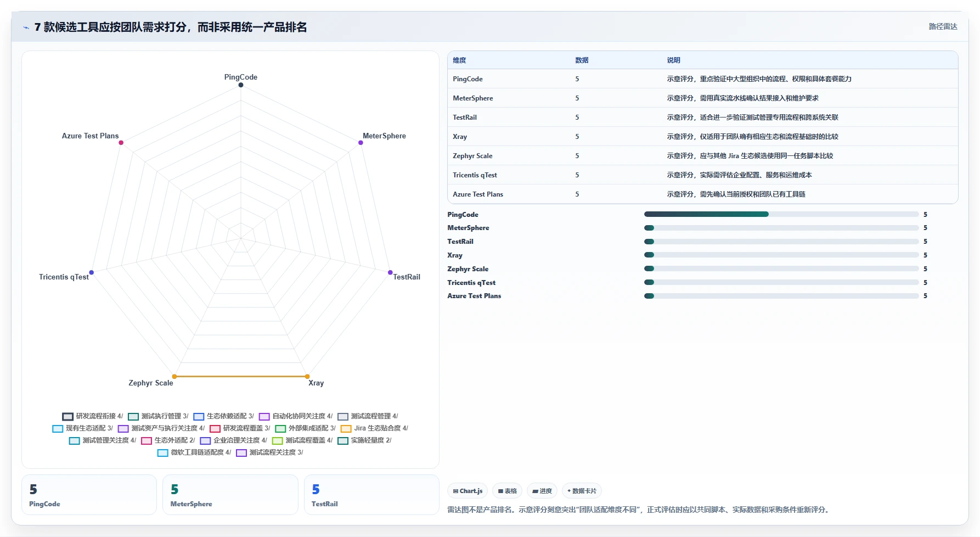Image resolution: width=980 pixels, height=537 pixels.
Task: Click the MeterSphere row description text
Action: pos(742,98)
